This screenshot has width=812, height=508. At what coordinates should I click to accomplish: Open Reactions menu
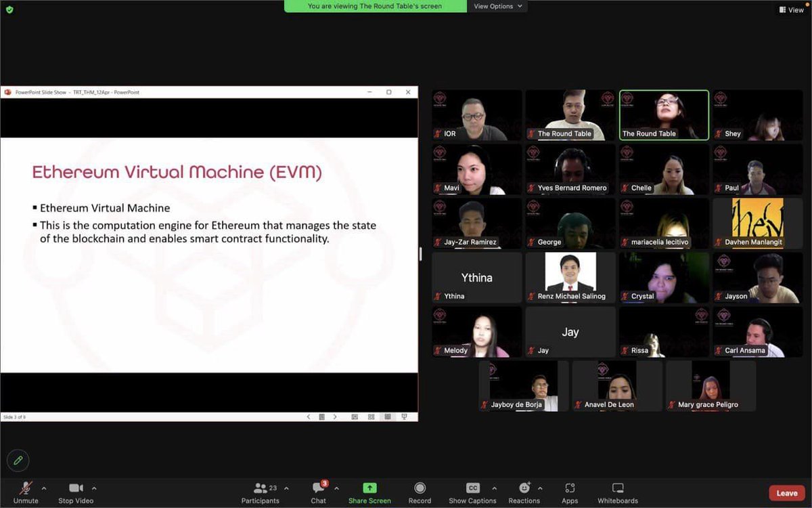coord(524,492)
